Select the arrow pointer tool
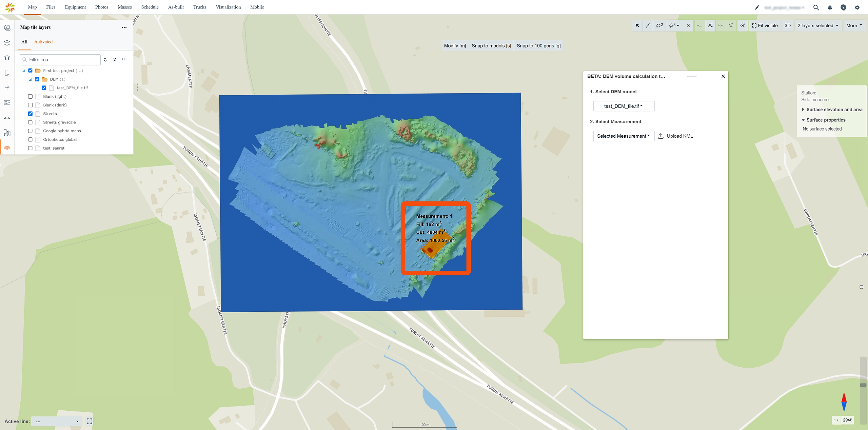The image size is (868, 430). 637,25
